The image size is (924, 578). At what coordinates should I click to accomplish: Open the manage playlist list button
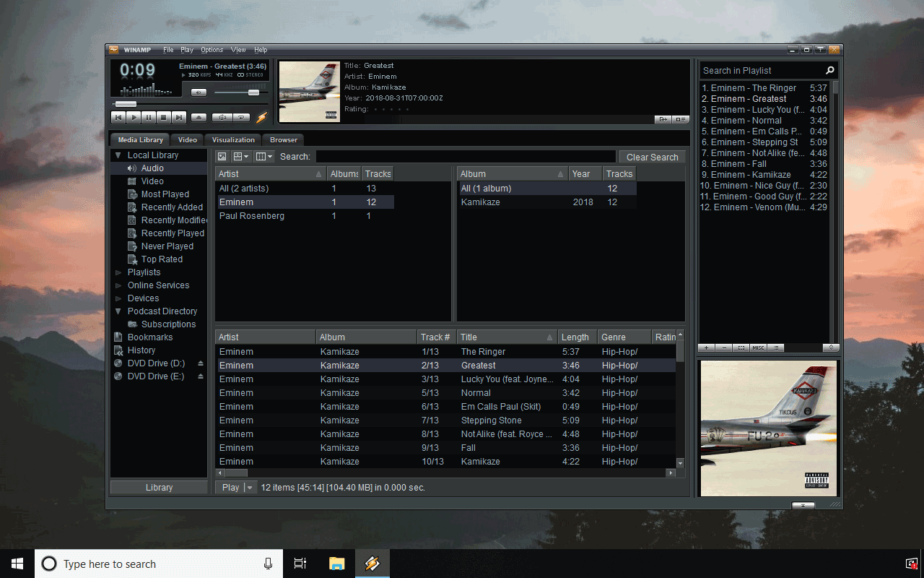775,348
